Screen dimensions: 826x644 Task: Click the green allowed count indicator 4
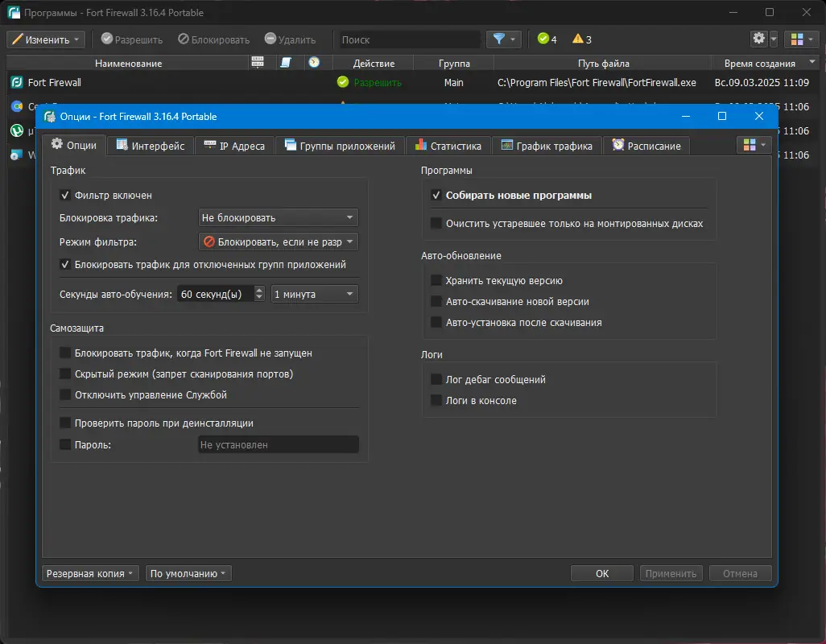pyautogui.click(x=547, y=39)
